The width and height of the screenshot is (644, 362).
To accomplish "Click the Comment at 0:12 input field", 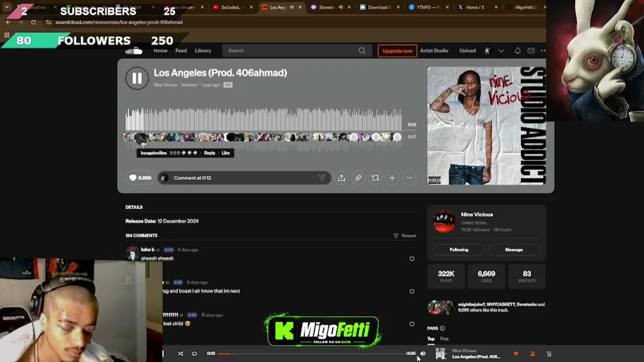I will pos(244,178).
